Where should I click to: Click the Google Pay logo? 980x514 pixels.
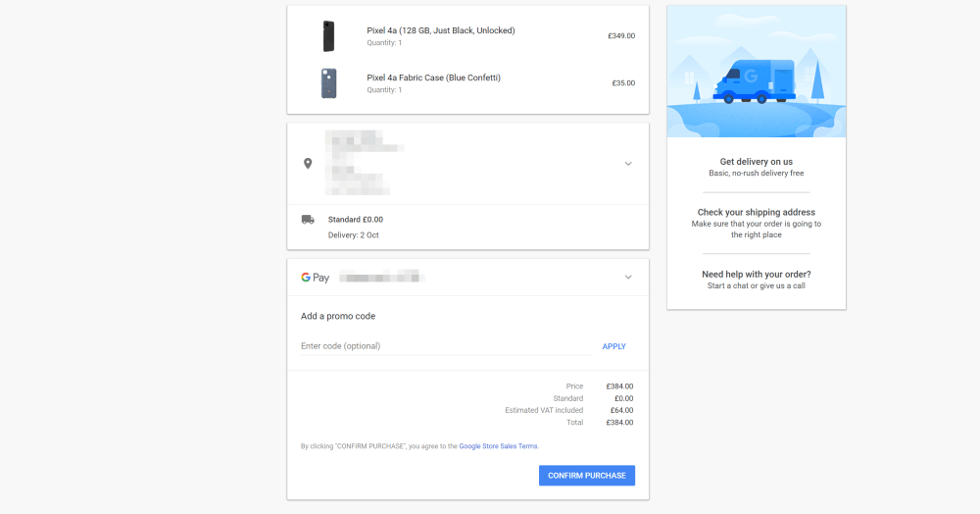click(x=315, y=278)
